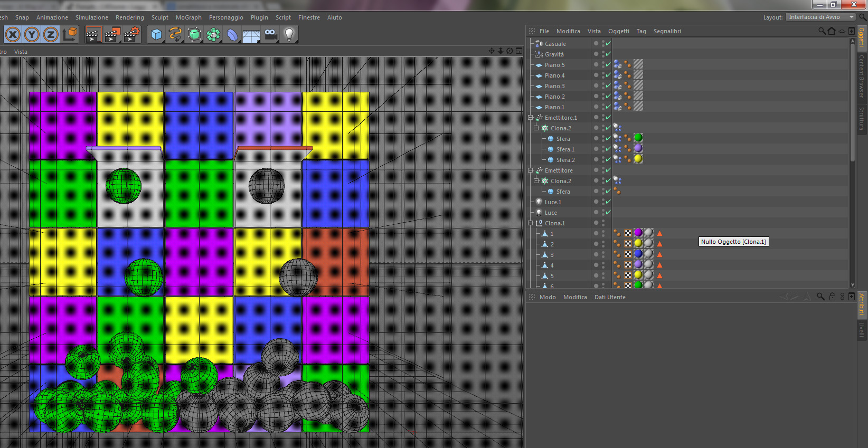
Task: Open the Object Manager File menu
Action: [544, 31]
